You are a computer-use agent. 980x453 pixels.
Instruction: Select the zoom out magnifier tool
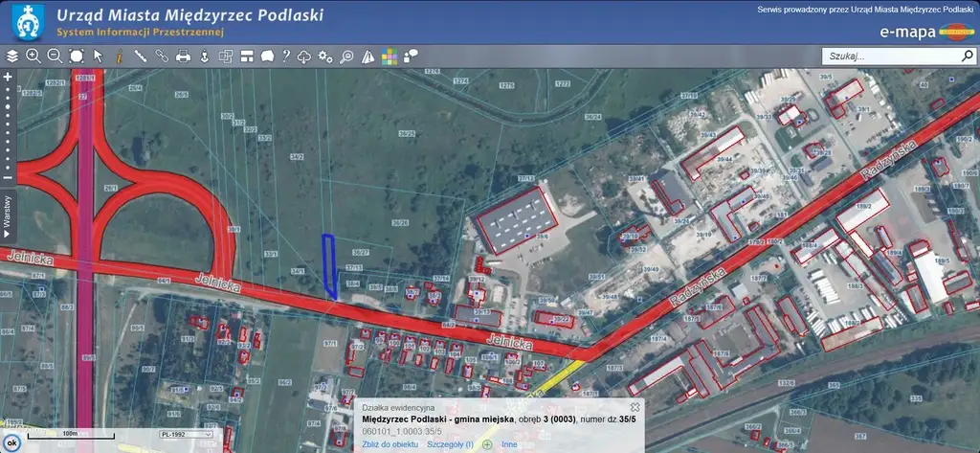coord(55,57)
